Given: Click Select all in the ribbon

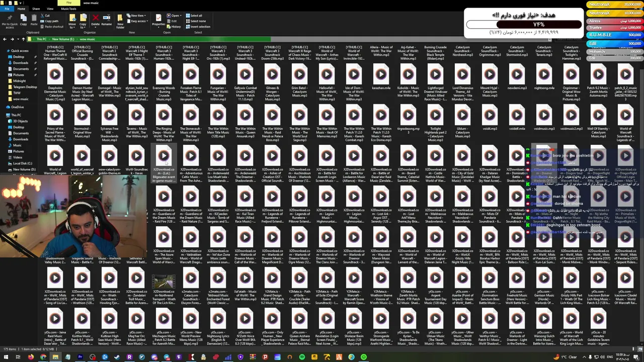Looking at the screenshot, I should point(194,16).
